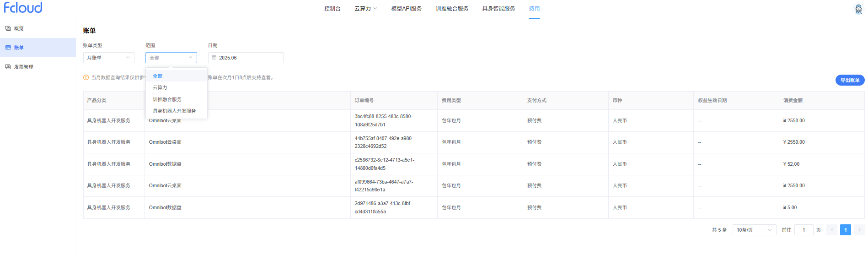Viewport: 868px width, 255px height.
Task: Click the 发票管理 invoice sidebar icon
Action: click(x=8, y=67)
